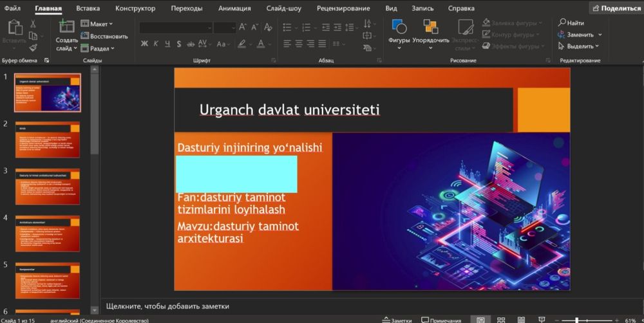Toggle underline Ч formatting
The height and width of the screenshot is (323, 644).
tap(167, 44)
